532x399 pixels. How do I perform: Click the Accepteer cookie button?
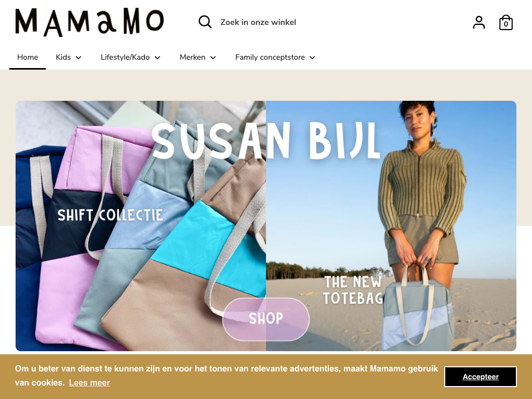(481, 377)
